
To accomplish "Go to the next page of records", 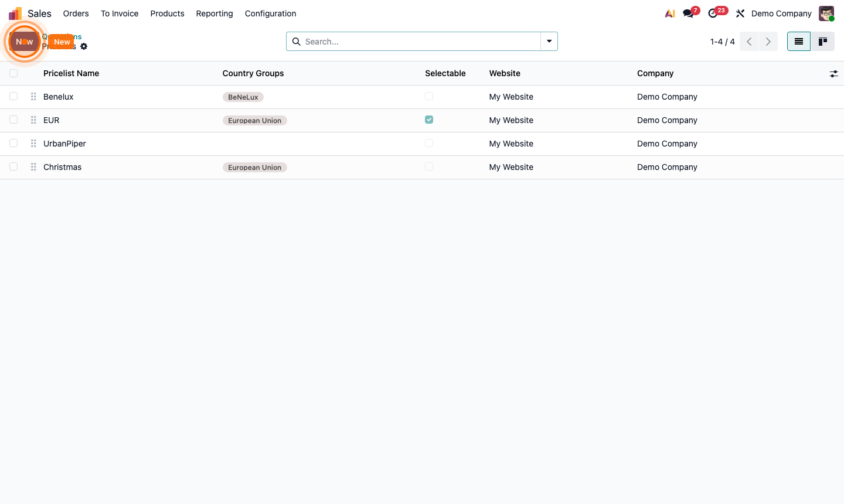I will (x=768, y=42).
